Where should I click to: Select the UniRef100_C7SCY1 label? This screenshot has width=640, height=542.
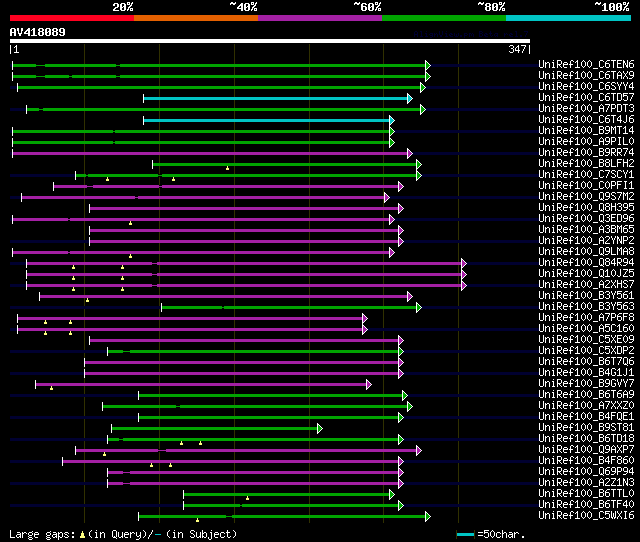(x=586, y=175)
